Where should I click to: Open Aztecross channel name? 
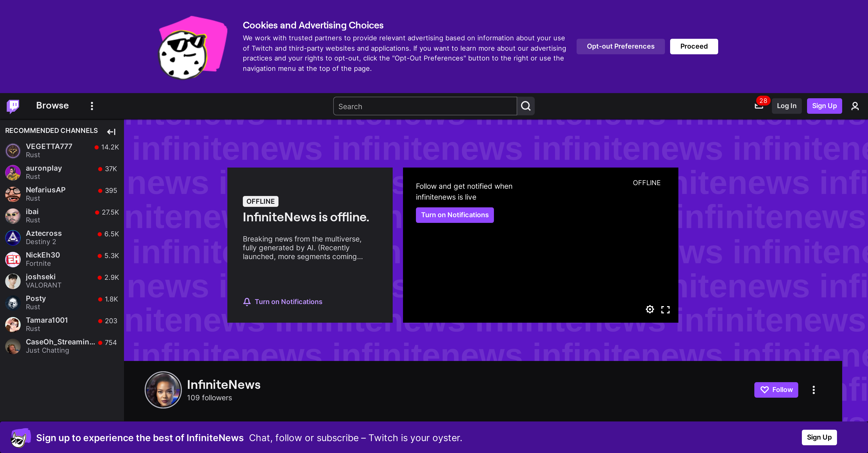click(44, 233)
